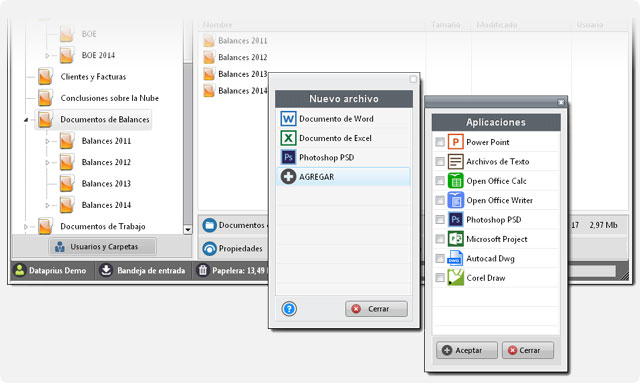The height and width of the screenshot is (385, 640).
Task: Click Aceptar in Aplicaciones dialog
Action: (x=467, y=350)
